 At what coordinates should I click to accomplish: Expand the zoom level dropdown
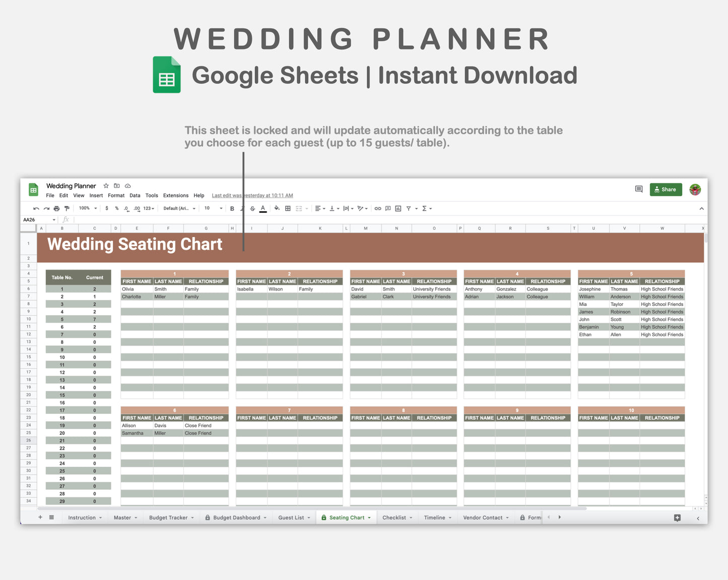point(87,208)
